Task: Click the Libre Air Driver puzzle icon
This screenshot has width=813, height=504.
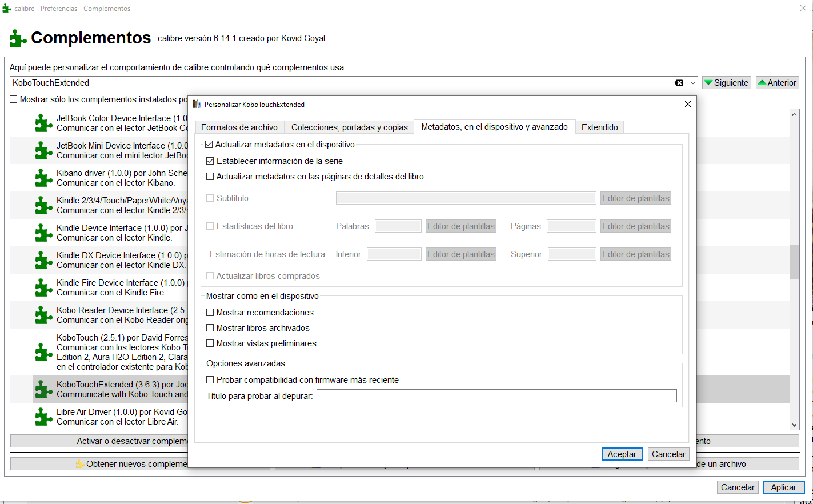Action: [x=43, y=417]
